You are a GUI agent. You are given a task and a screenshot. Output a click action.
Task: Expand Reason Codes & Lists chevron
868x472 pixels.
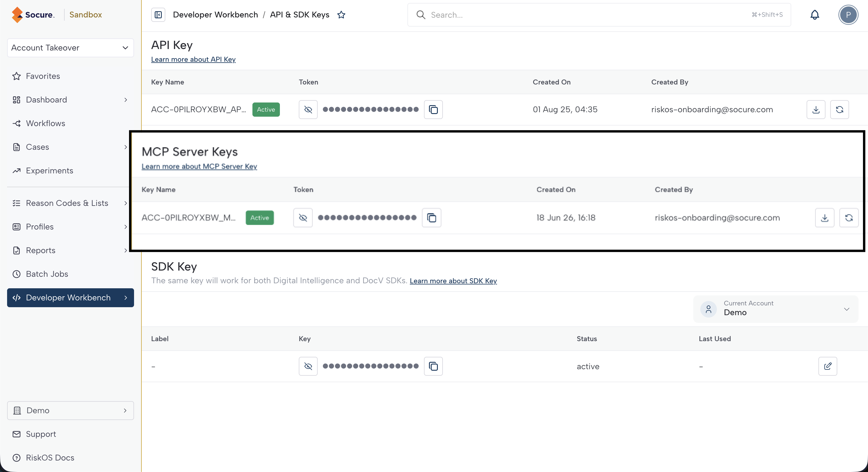point(125,203)
